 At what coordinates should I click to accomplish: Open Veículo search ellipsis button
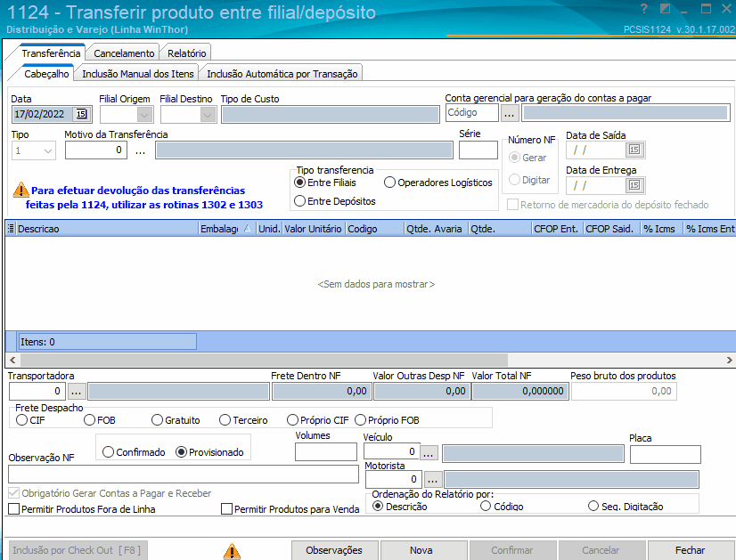(429, 452)
